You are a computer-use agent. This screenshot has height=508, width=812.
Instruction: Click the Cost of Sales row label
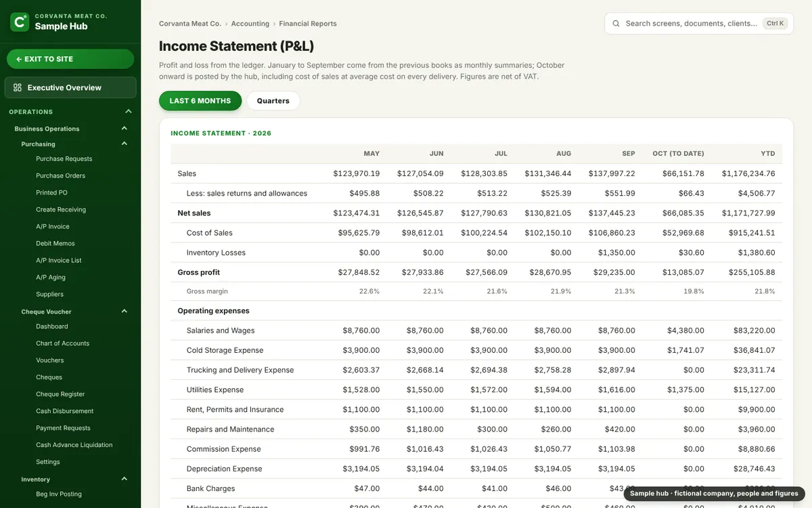(210, 232)
